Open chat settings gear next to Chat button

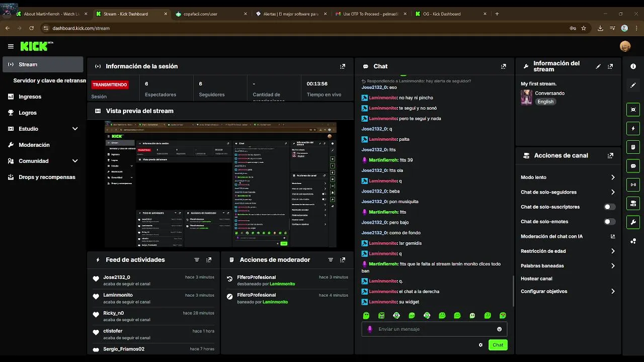point(480,345)
